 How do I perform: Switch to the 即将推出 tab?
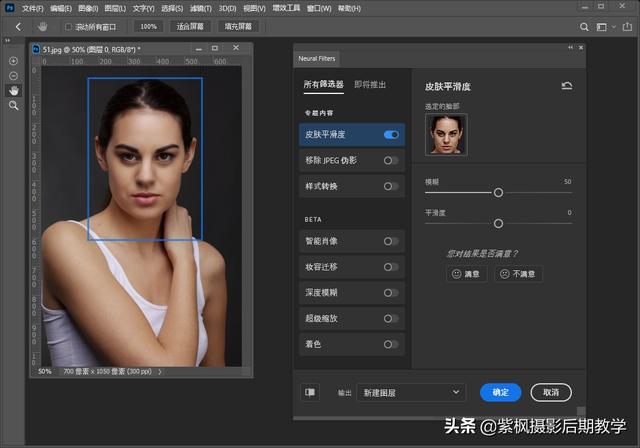370,85
